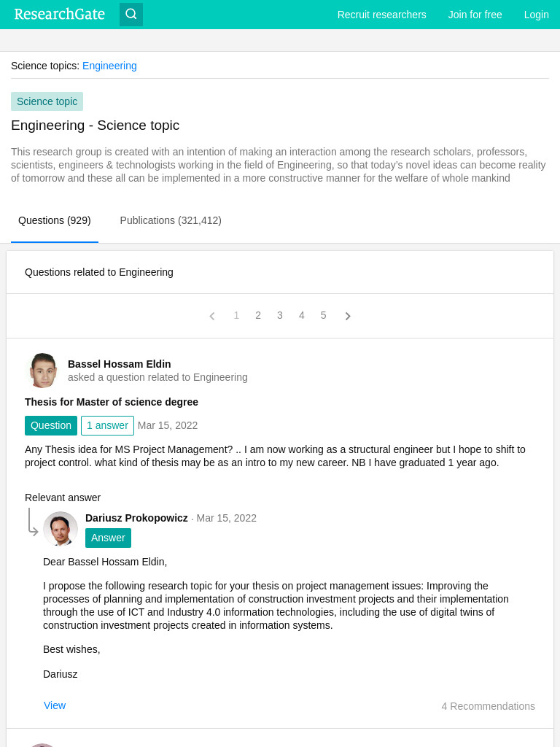
Task: Go to next page with right chevron
Action: 348,316
